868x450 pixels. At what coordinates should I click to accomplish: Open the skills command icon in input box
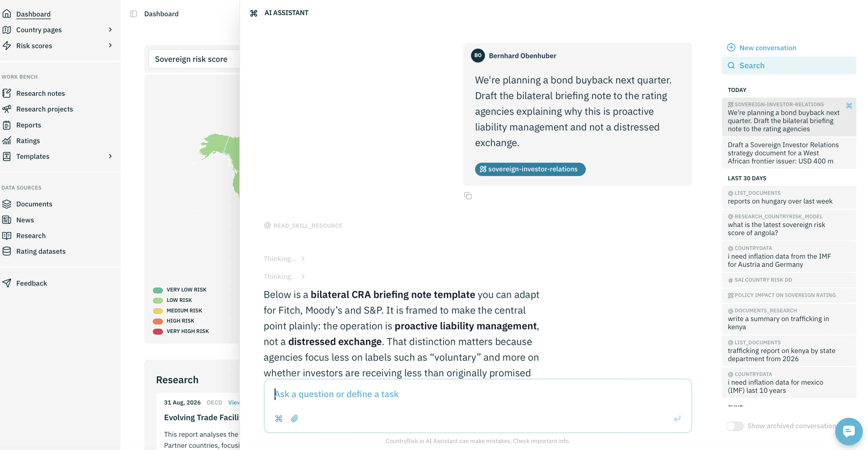279,418
